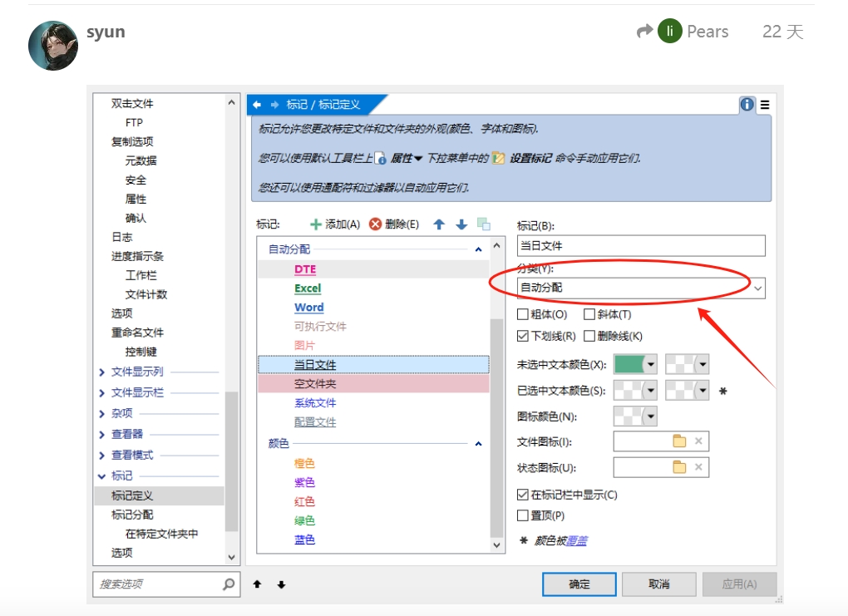Screen dimensions: 848x616
Task: Move label up with blue up arrow
Action: [440, 224]
